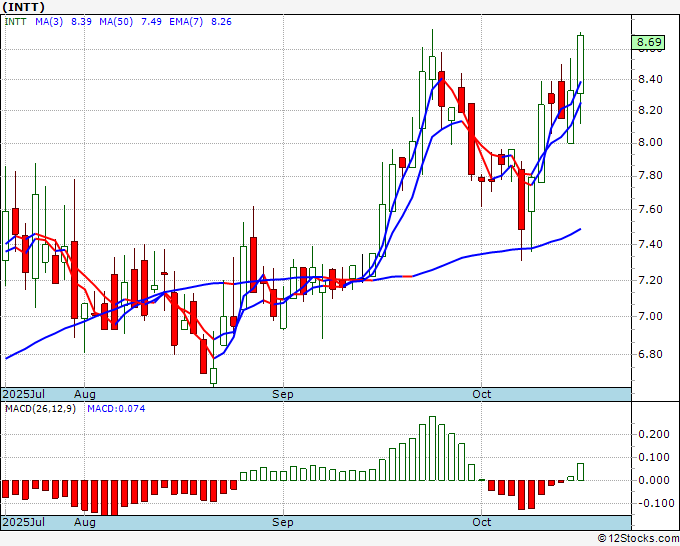The image size is (680, 546).
Task: Click the 8.40 price axis label
Action: click(x=650, y=79)
